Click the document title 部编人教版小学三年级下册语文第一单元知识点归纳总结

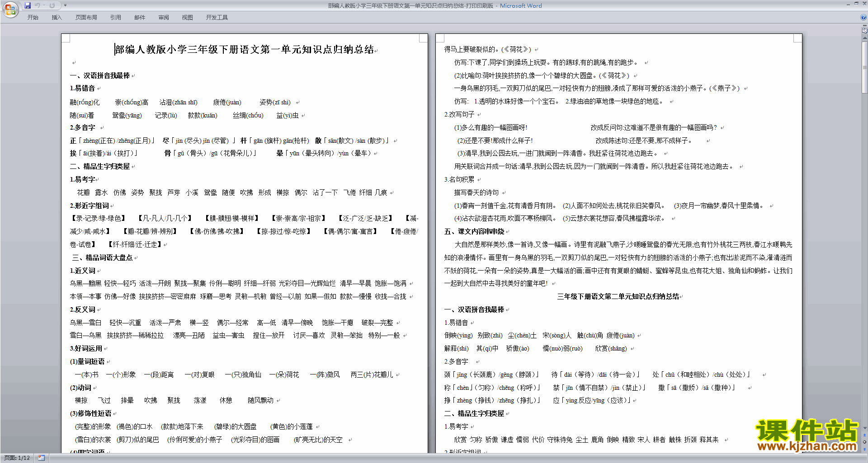[244, 49]
